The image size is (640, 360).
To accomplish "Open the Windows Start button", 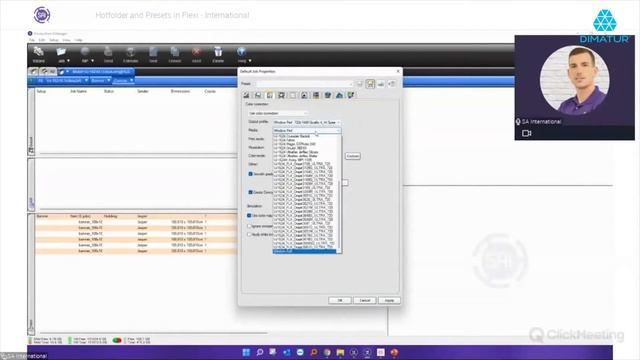I will (246, 352).
